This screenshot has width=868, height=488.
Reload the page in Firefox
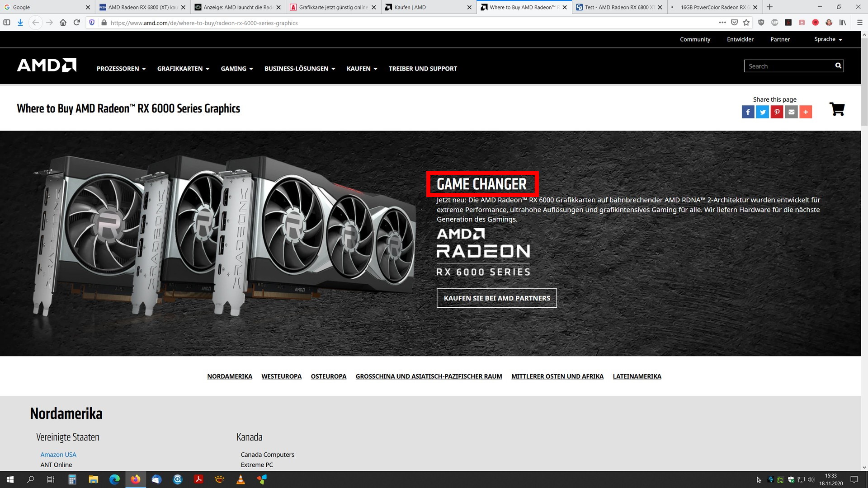[x=77, y=23]
